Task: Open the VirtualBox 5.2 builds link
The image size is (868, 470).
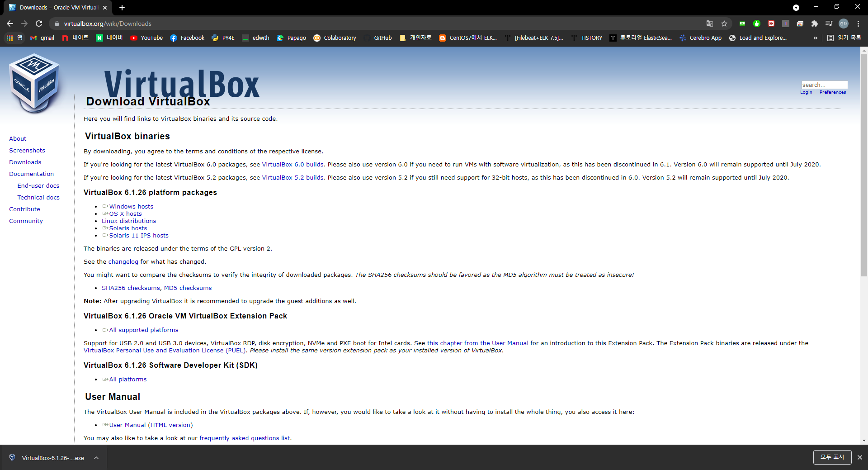Action: (x=293, y=178)
